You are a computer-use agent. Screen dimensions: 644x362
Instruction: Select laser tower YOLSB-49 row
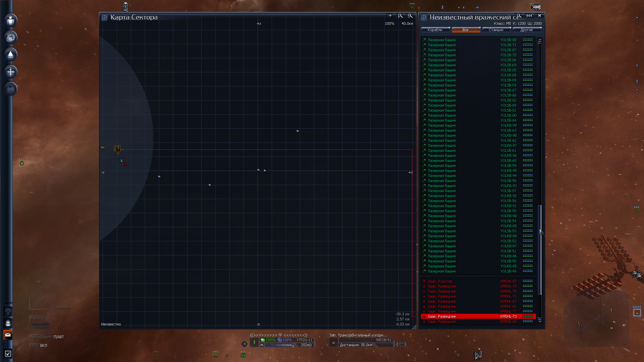478,271
